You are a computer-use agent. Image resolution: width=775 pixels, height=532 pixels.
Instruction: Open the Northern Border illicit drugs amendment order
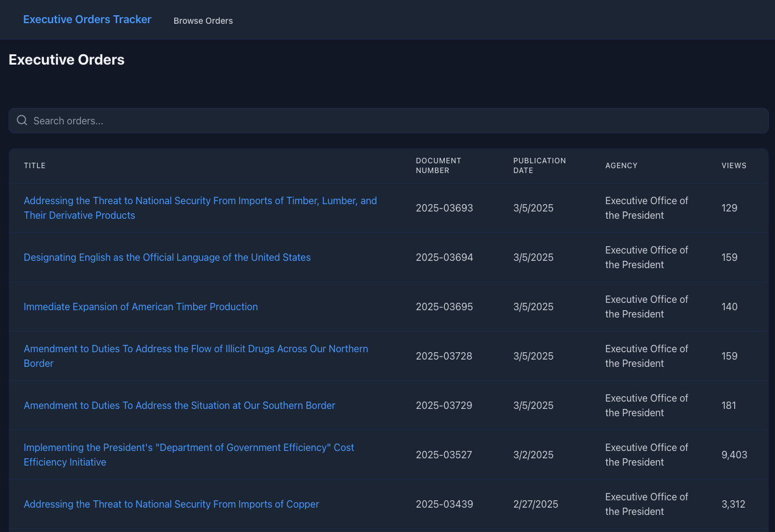pos(196,356)
